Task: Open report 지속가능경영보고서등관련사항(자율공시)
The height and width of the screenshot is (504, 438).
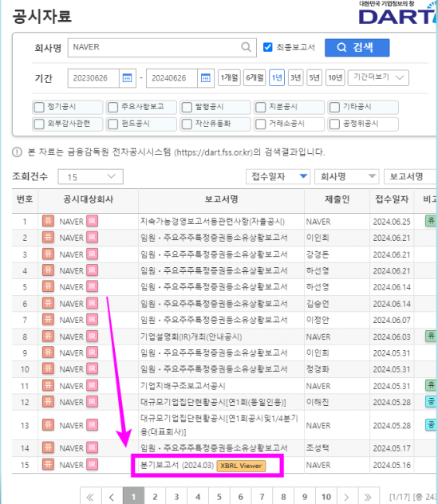Action: coord(212,222)
